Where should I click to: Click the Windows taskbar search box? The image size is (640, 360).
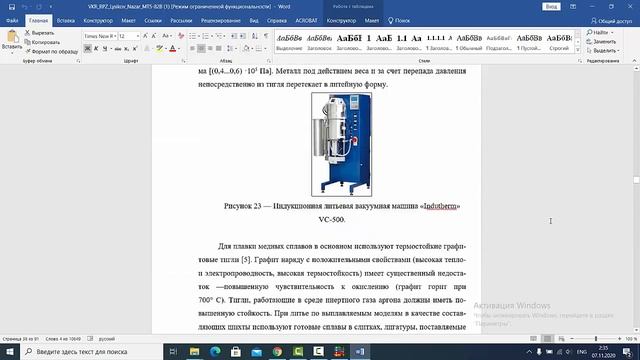pos(92,351)
